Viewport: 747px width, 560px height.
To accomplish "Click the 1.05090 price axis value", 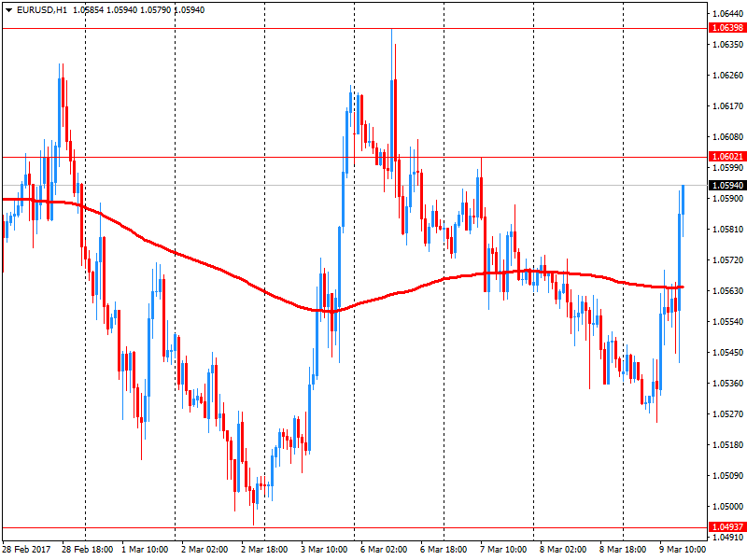I will pos(728,476).
